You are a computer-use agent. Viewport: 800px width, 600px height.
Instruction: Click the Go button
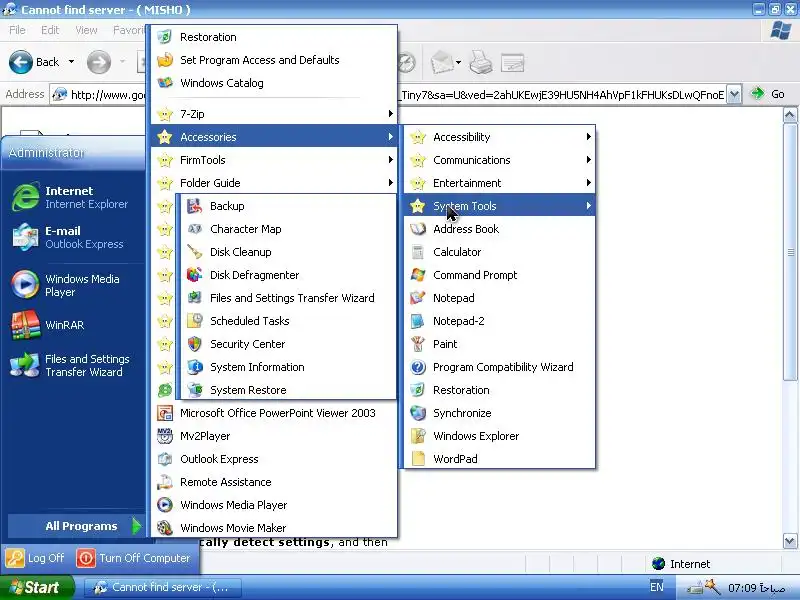pyautogui.click(x=768, y=94)
